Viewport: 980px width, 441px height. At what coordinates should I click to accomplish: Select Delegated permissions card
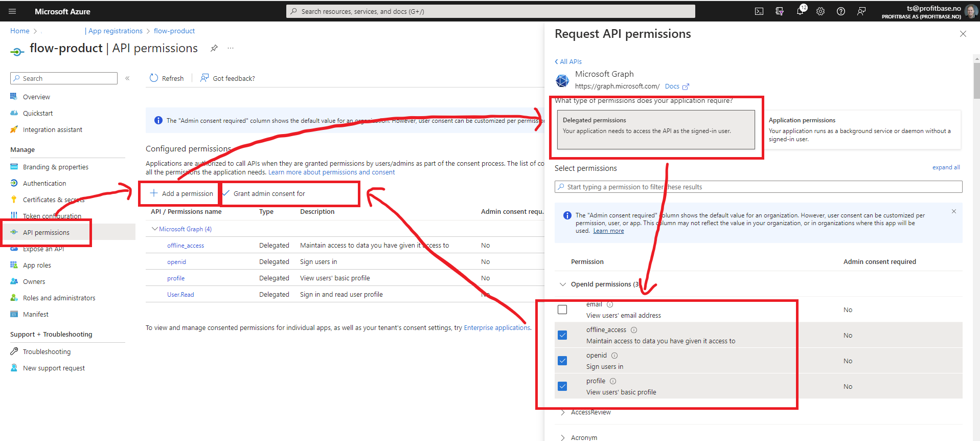coord(656,129)
